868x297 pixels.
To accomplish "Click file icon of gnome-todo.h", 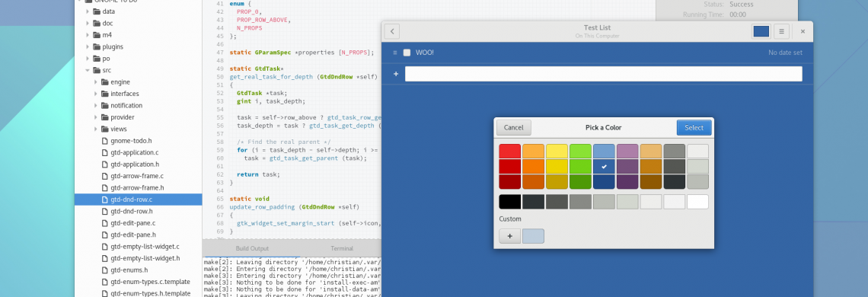I will 104,141.
